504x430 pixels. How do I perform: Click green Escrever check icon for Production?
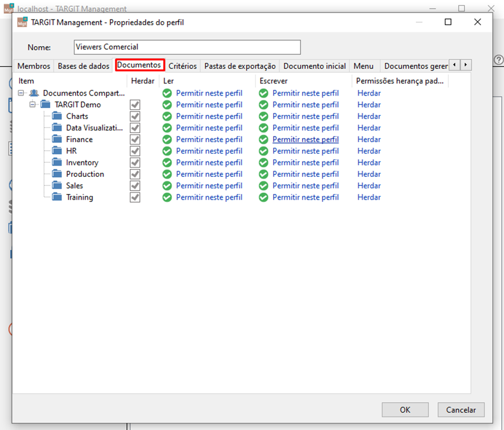pyautogui.click(x=263, y=174)
